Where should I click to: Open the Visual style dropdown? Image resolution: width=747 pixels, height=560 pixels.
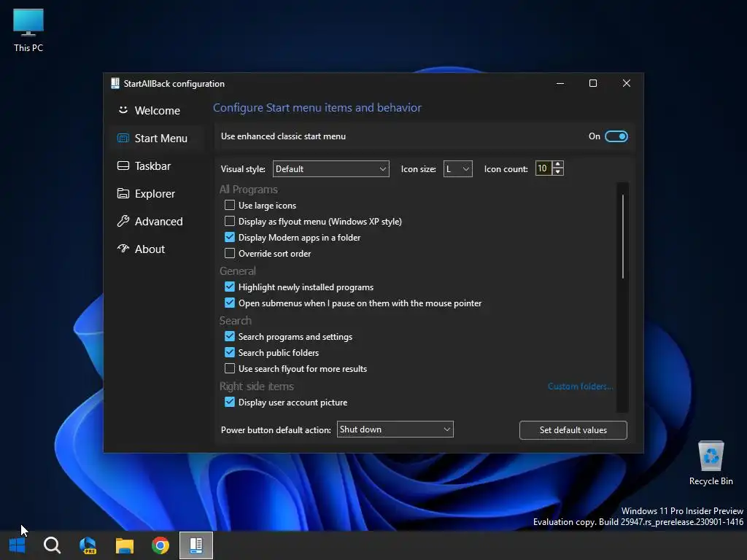(x=330, y=169)
